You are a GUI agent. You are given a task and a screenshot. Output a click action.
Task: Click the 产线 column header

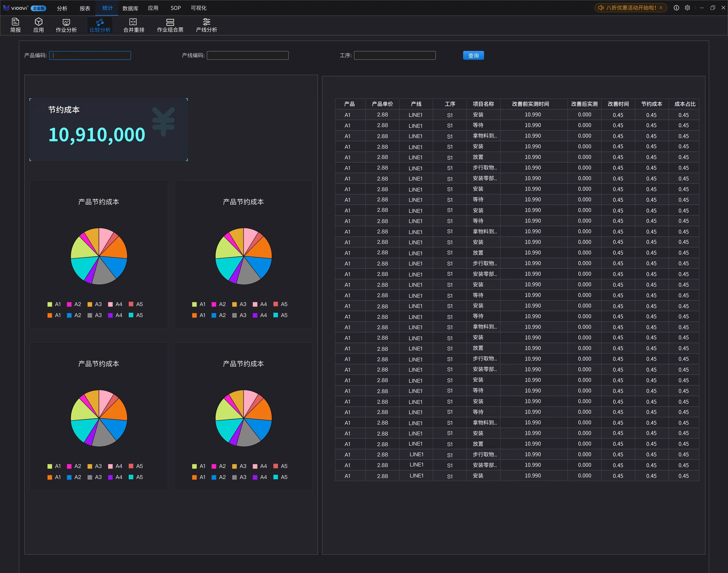(416, 104)
